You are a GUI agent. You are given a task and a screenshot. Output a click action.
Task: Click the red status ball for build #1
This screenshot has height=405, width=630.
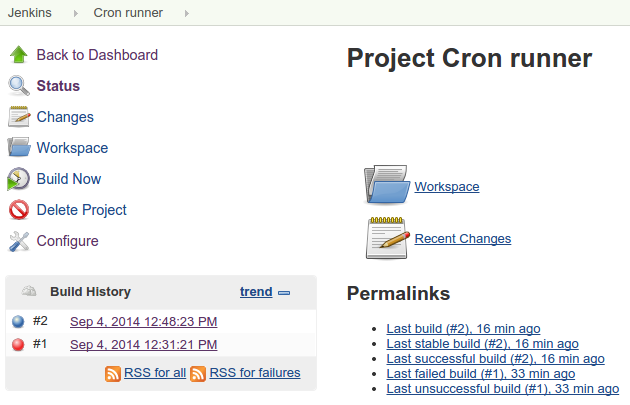[18, 345]
